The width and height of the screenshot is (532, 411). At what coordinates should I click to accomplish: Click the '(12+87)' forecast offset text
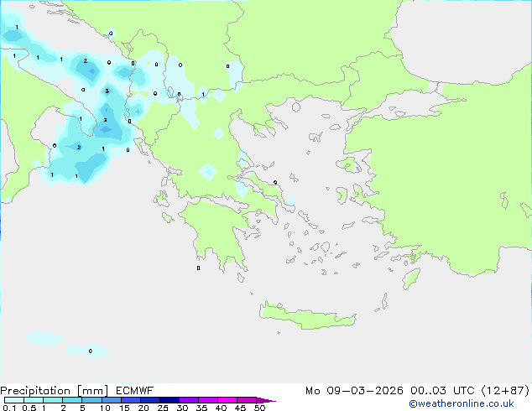pos(505,391)
